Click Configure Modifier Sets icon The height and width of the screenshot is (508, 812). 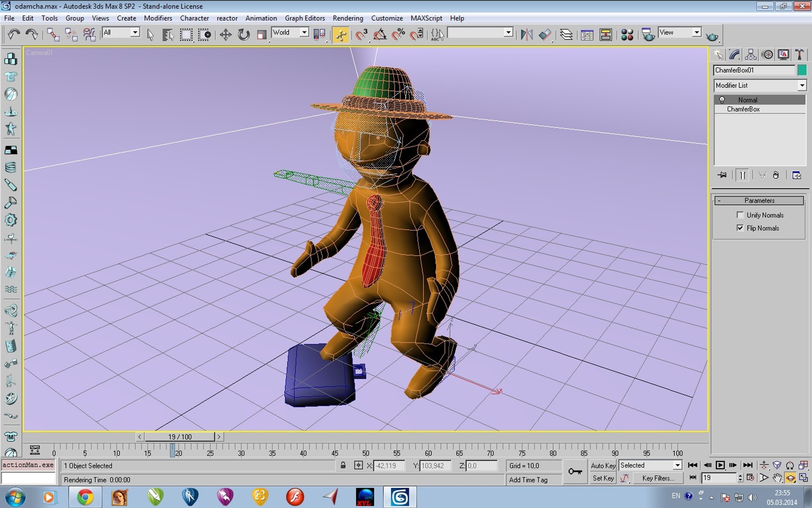coord(796,175)
